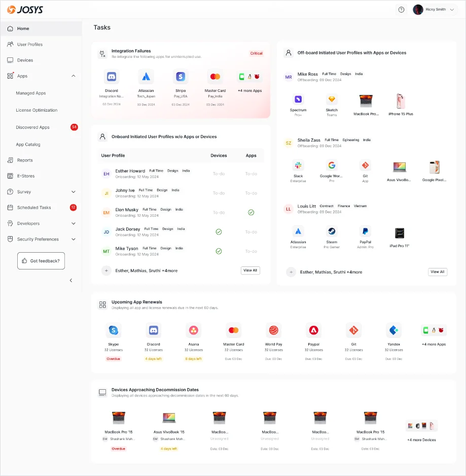The width and height of the screenshot is (466, 476).
Task: Click Johny Ive's Apps To-do status
Action: (x=251, y=193)
